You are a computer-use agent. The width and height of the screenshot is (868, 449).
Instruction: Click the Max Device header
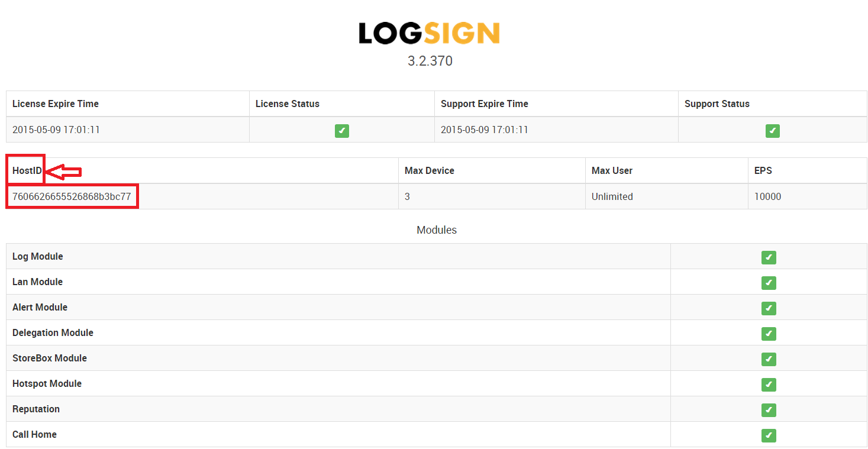(x=430, y=170)
